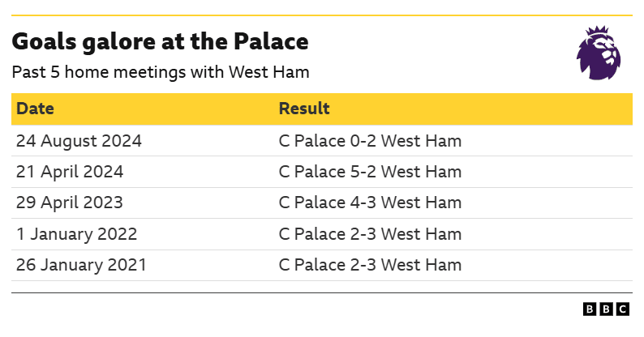Select the 26 January 2021 date cell

coord(81,265)
